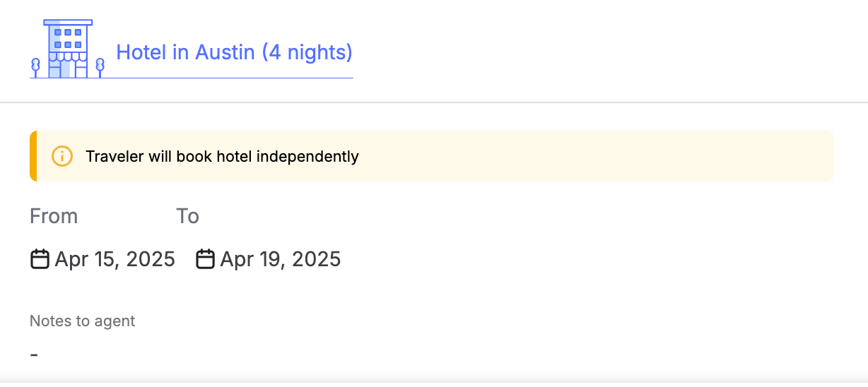Image resolution: width=868 pixels, height=387 pixels.
Task: Open the Hotel in Austin (4 nights) link
Action: 234,52
